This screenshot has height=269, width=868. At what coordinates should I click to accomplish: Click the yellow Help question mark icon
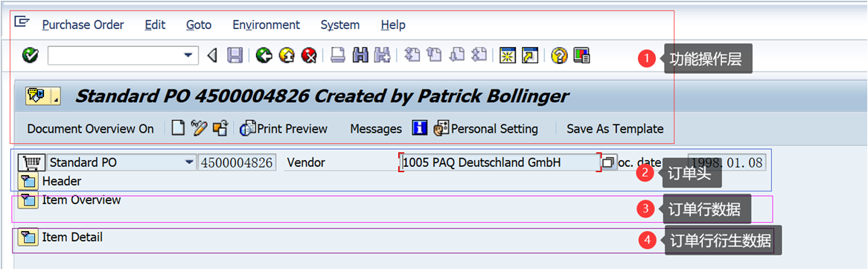(x=559, y=55)
